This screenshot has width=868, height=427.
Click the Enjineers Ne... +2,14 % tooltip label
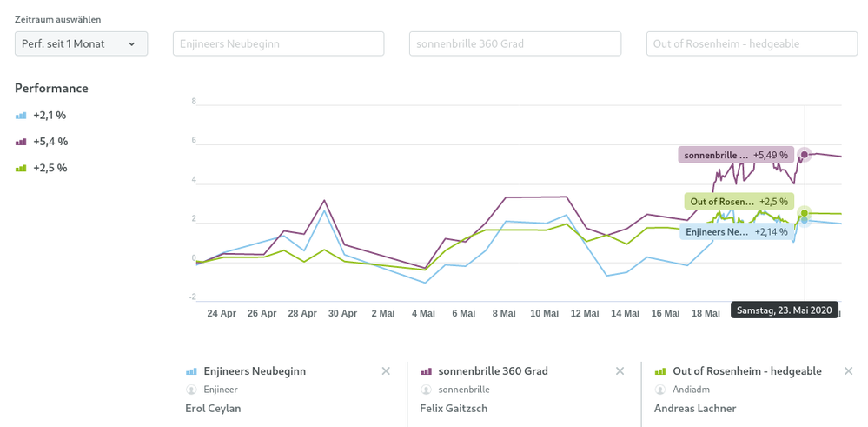click(x=737, y=232)
